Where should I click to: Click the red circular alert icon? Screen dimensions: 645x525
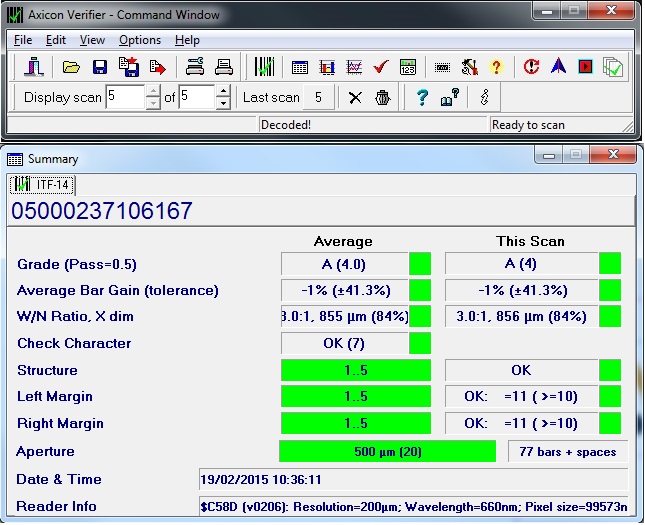point(531,67)
